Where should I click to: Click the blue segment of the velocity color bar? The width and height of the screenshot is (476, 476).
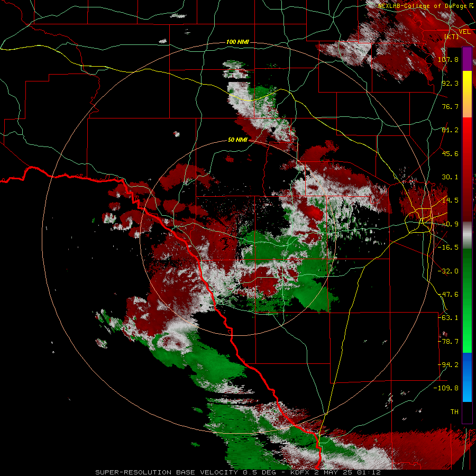(467, 377)
